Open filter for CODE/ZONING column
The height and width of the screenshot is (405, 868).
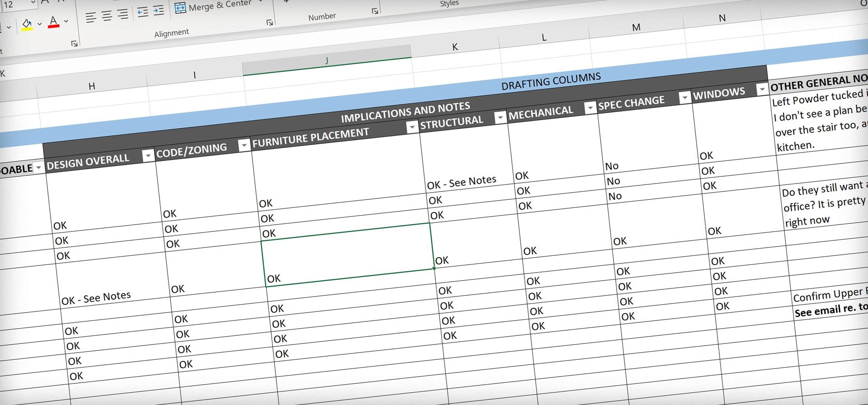(x=243, y=145)
